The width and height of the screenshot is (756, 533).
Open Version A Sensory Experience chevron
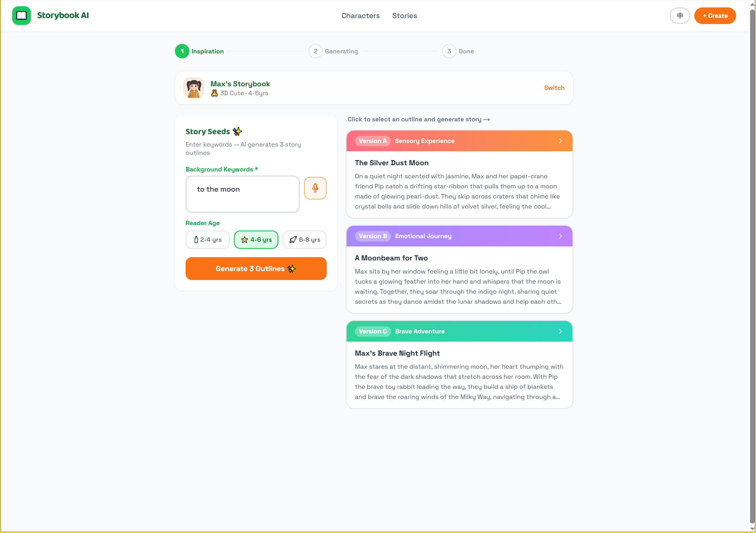560,141
